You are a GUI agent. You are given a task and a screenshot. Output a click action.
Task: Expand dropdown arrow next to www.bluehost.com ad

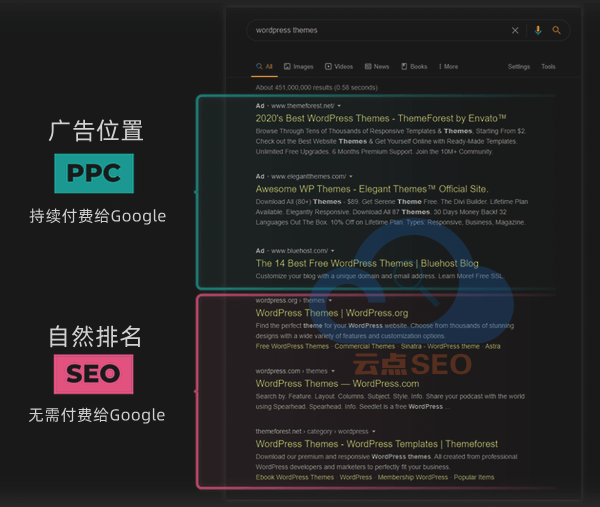point(332,251)
